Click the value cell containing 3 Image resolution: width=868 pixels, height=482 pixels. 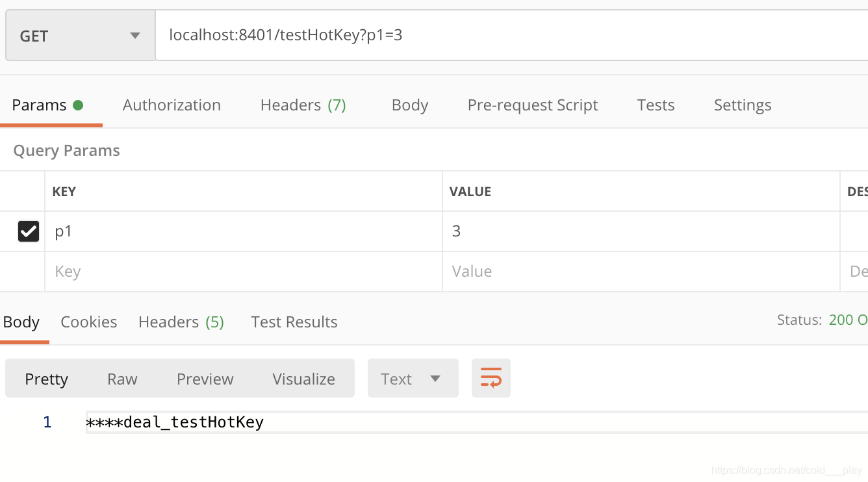[641, 231]
